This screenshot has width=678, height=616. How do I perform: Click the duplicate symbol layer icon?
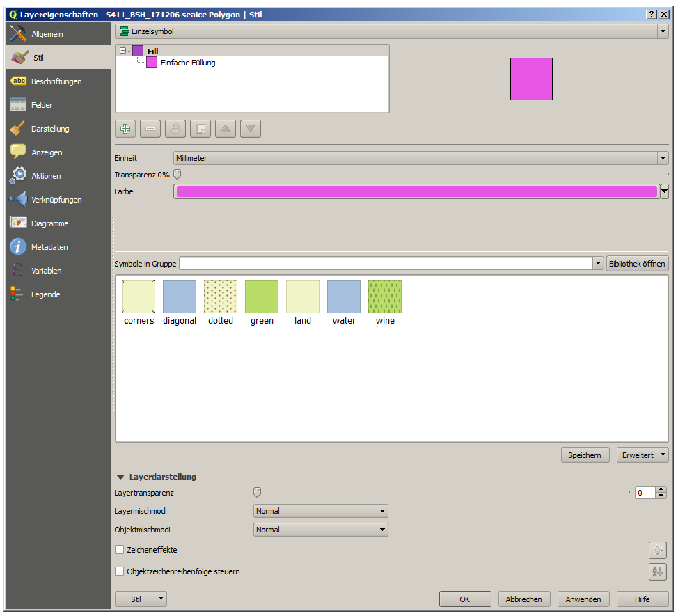[x=200, y=129]
